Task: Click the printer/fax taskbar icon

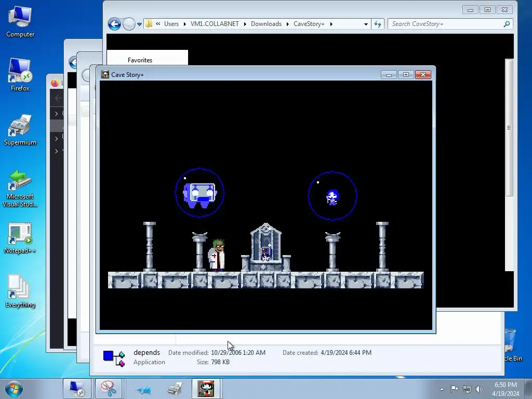Action: click(175, 389)
